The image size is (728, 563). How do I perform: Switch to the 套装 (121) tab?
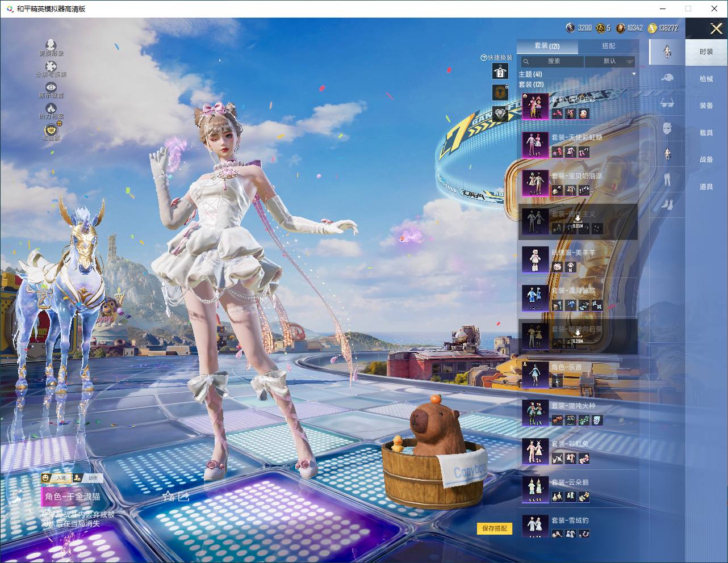coord(547,46)
